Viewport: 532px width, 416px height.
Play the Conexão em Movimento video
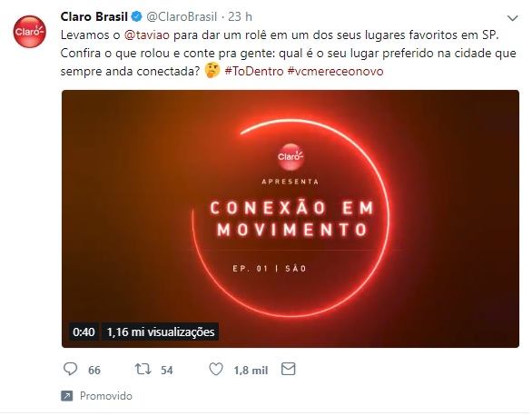pyautogui.click(x=291, y=219)
